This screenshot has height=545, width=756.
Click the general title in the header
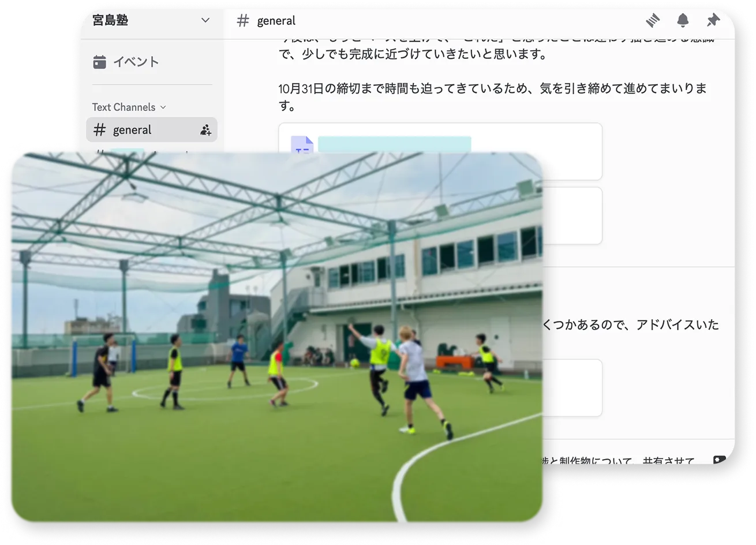[276, 21]
